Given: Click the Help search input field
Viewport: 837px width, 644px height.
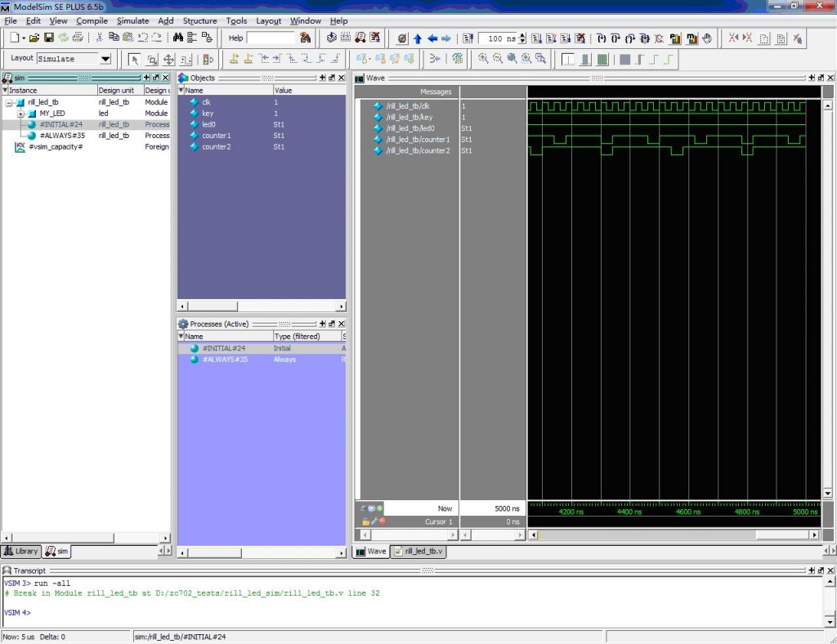Looking at the screenshot, I should coord(271,38).
